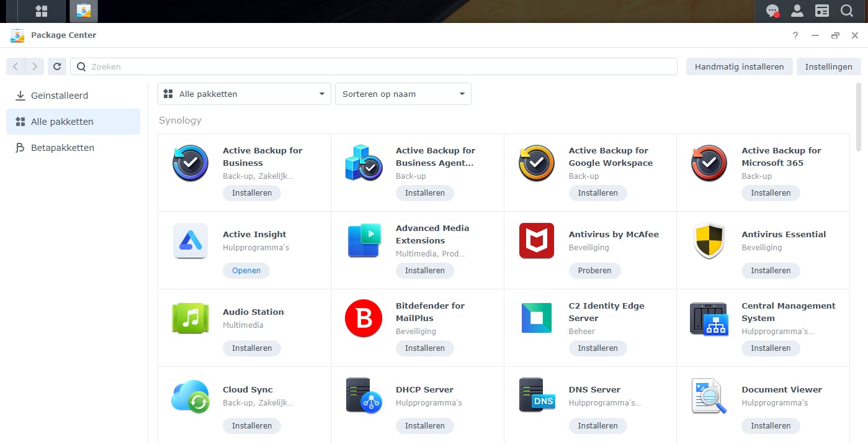Click the DHCP Server icon
The width and height of the screenshot is (868, 444).
coord(364,396)
